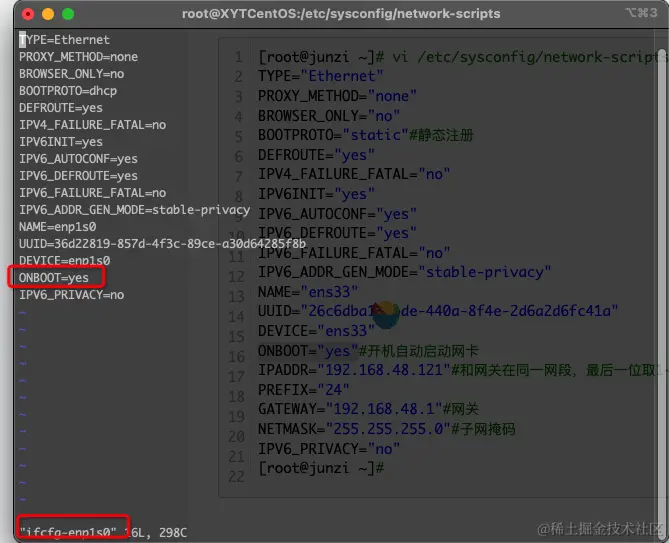Click the yellow minimize window button
The width and height of the screenshot is (669, 543).
[48, 14]
